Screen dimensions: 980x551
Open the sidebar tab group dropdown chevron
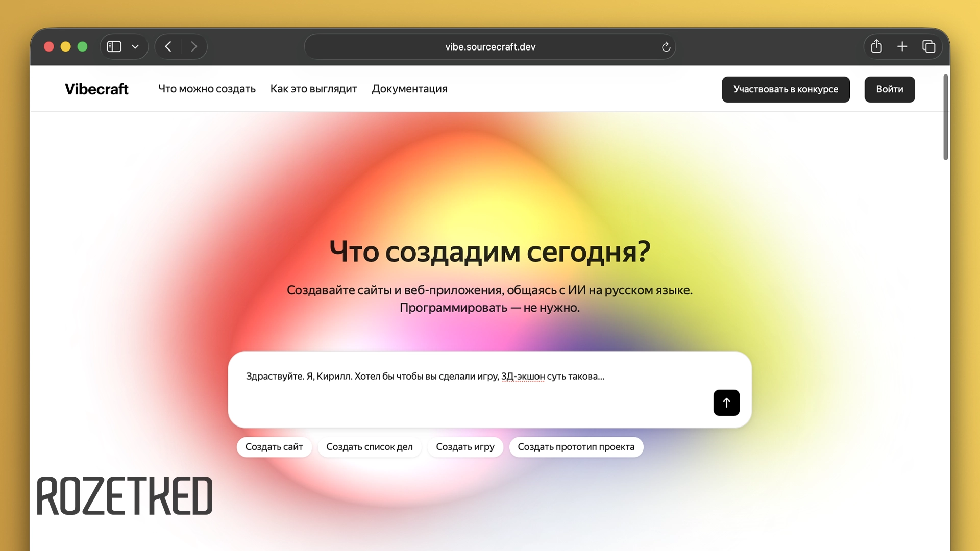(135, 47)
